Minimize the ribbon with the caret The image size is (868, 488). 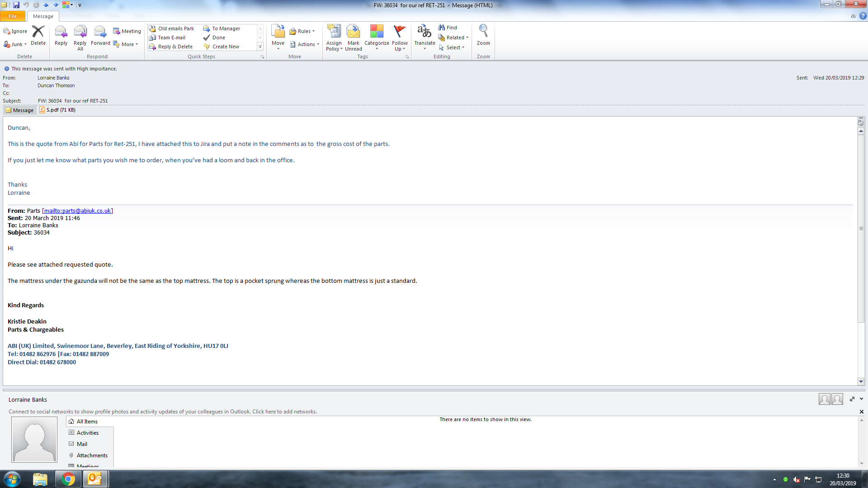point(853,16)
